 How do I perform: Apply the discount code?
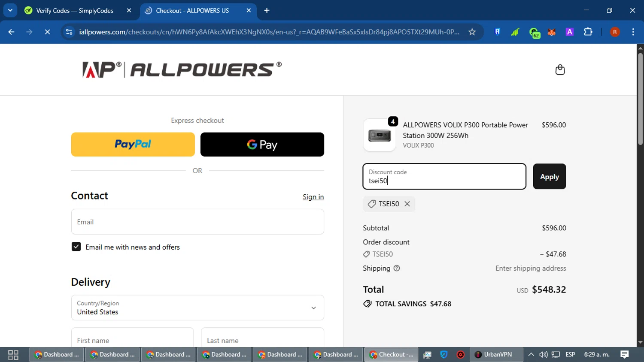tap(550, 176)
